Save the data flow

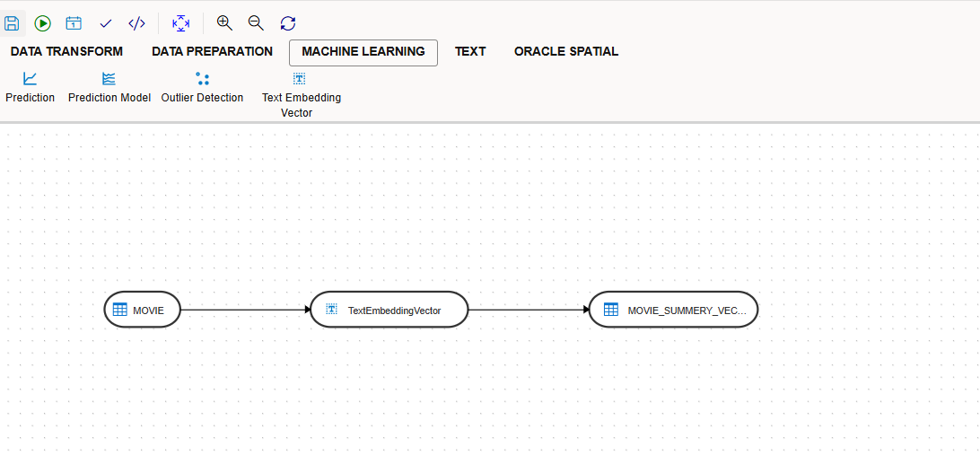12,23
